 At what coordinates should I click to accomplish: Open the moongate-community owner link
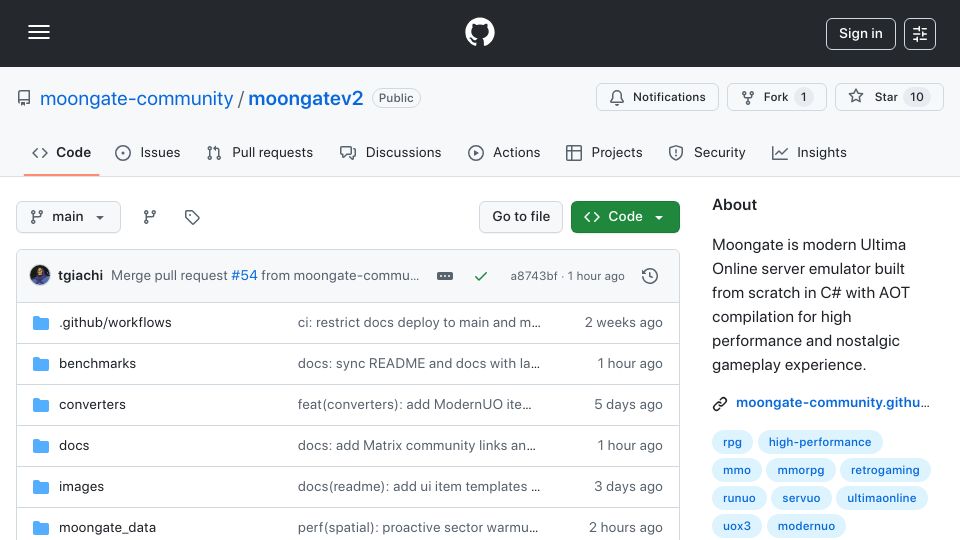tap(137, 98)
